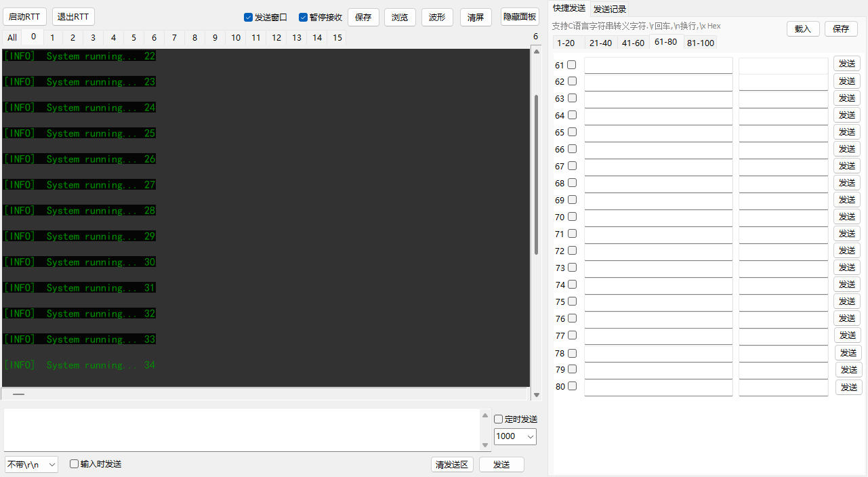Open the 波形 waveform view
The height and width of the screenshot is (477, 868).
436,17
